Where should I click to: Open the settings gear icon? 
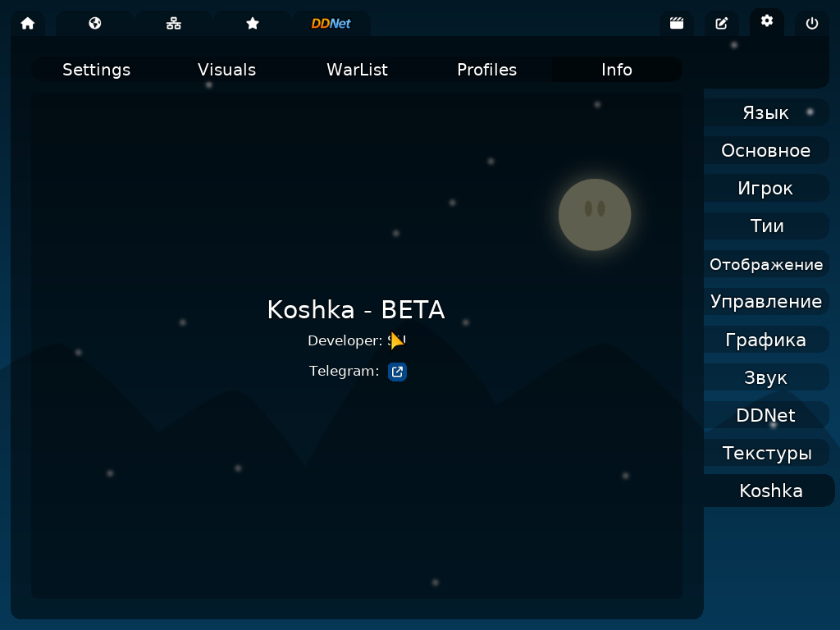click(767, 22)
